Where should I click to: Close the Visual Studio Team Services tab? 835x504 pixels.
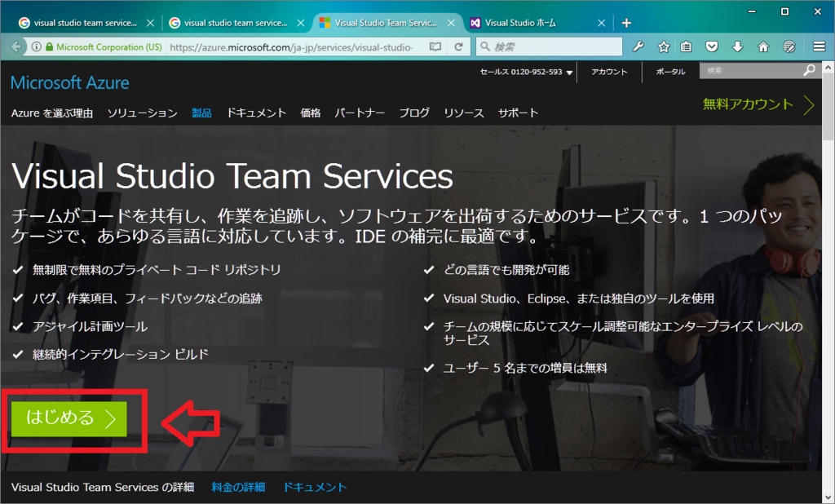451,23
